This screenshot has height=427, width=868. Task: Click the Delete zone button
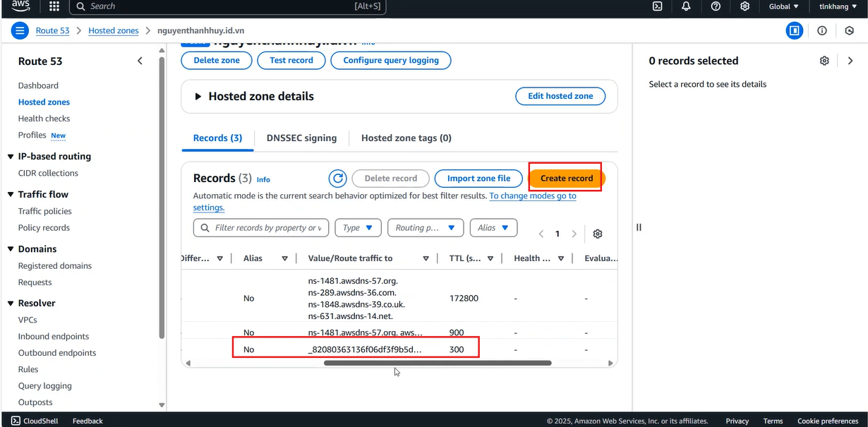(217, 60)
